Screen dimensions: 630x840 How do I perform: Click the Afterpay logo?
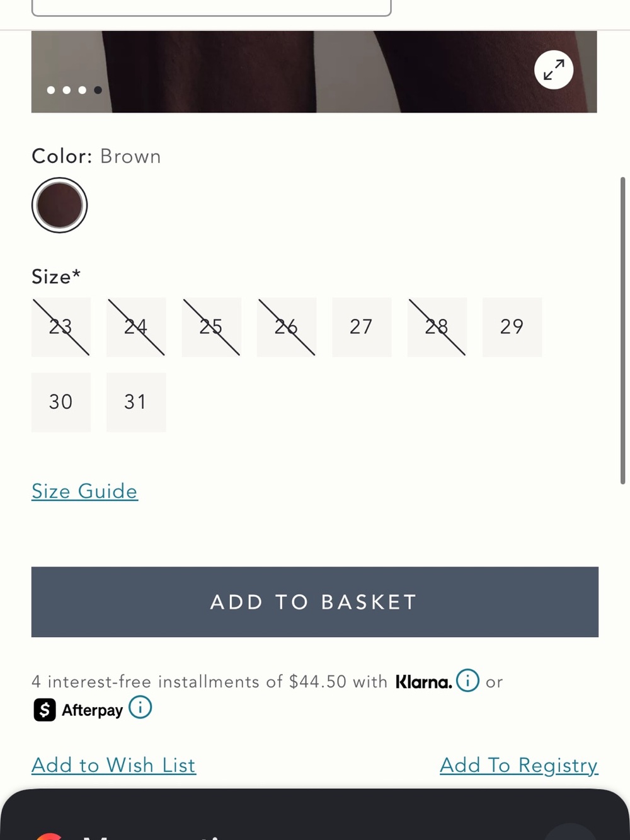78,710
